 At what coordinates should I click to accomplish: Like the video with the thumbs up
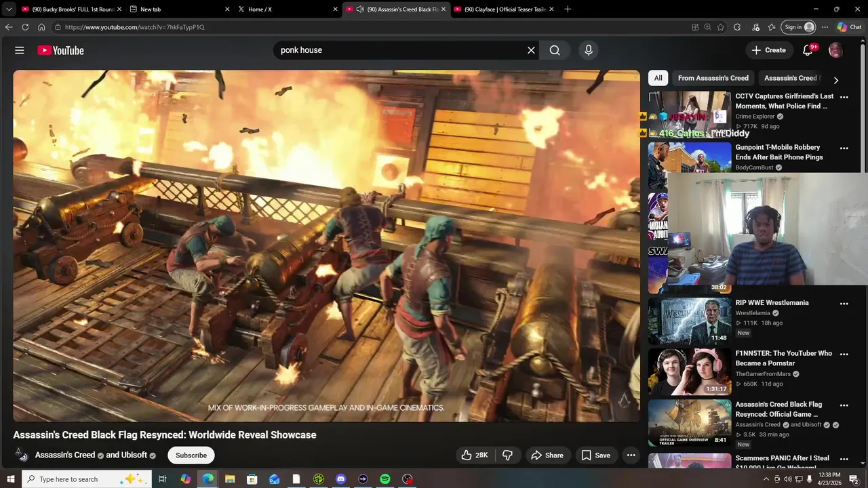tap(475, 455)
